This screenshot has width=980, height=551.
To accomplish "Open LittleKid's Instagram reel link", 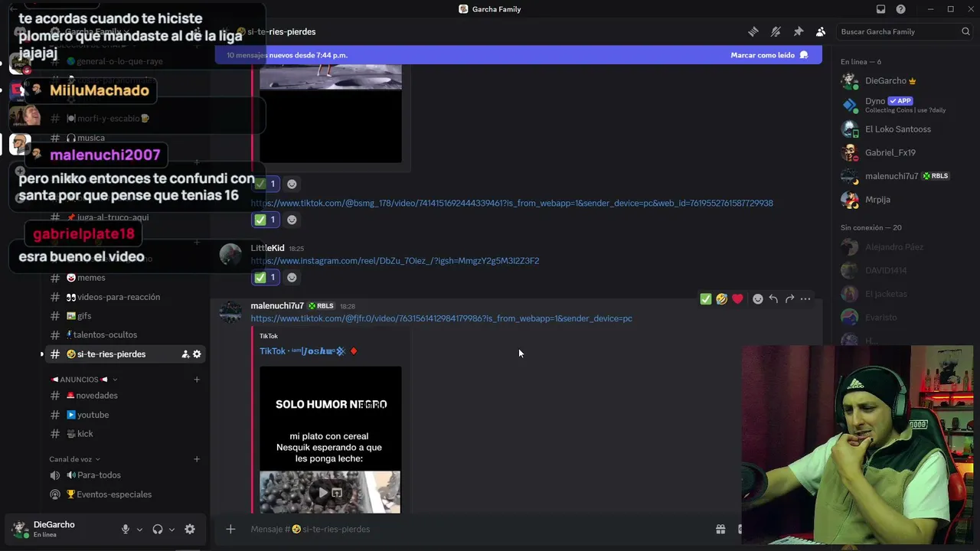I will tap(394, 261).
